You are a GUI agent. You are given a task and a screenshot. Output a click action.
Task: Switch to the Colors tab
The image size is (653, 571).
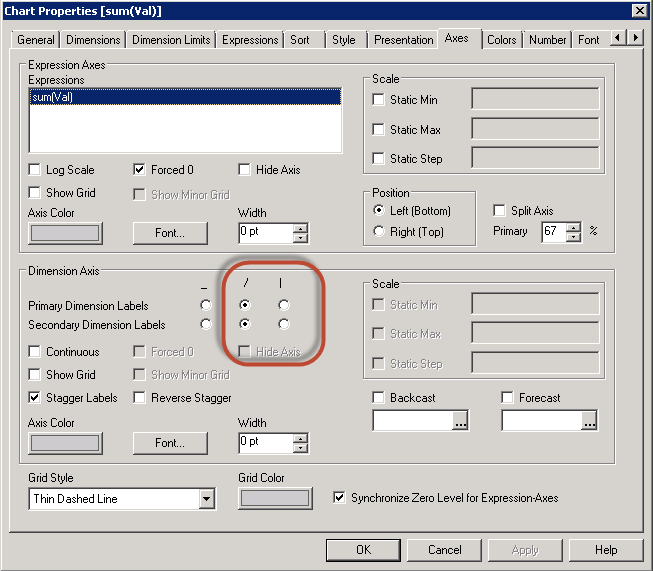point(501,40)
